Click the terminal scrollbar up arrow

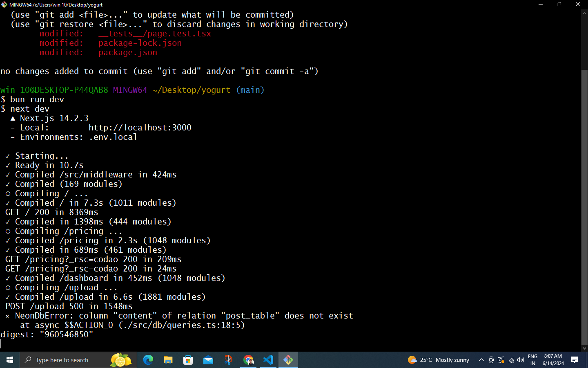coord(584,13)
